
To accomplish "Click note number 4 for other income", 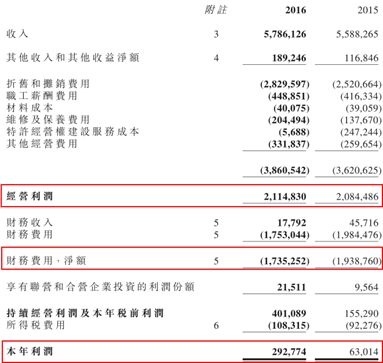I will click(216, 58).
